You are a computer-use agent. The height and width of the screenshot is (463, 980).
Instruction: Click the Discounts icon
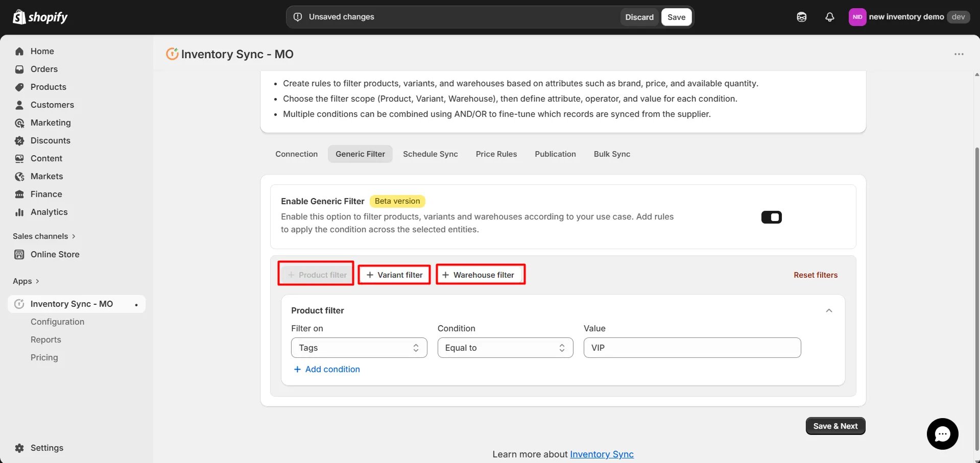point(19,140)
